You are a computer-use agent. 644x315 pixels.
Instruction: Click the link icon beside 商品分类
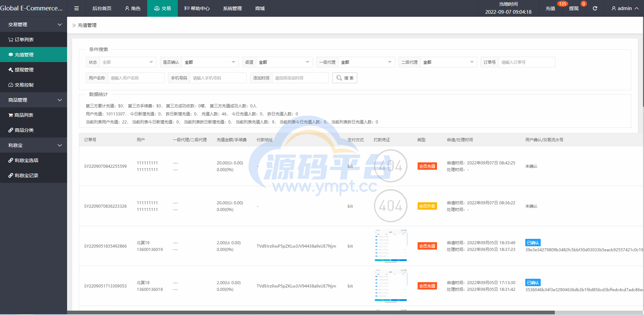point(11,130)
